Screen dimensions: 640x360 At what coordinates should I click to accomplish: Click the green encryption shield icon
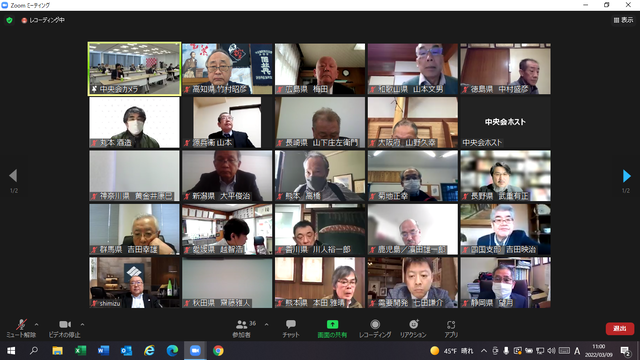[x=9, y=20]
